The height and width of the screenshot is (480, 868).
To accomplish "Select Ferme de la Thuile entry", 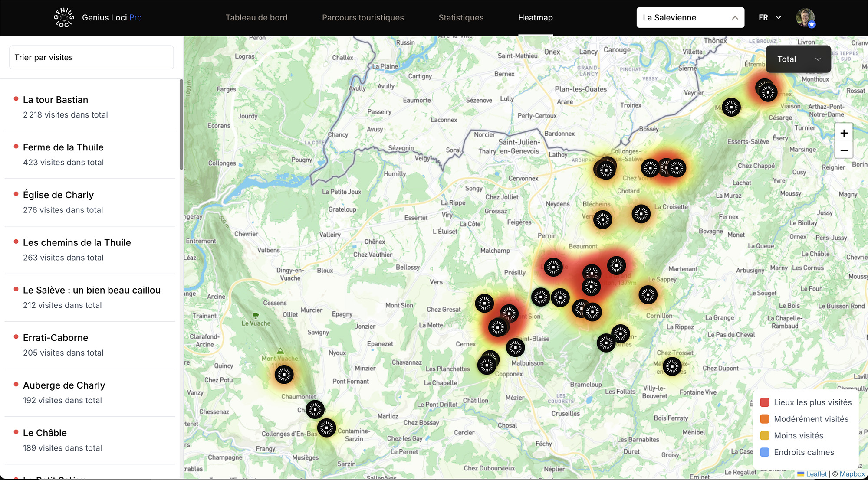I will point(90,155).
